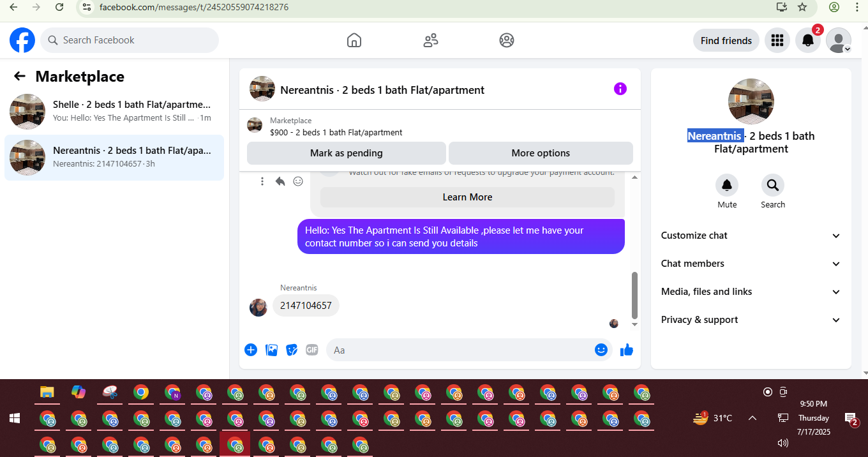Choose a GIF from the composer

311,350
